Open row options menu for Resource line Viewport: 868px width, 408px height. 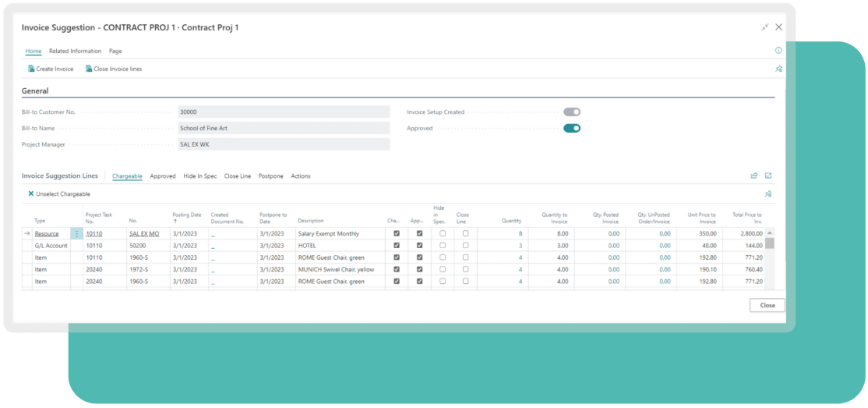point(76,233)
